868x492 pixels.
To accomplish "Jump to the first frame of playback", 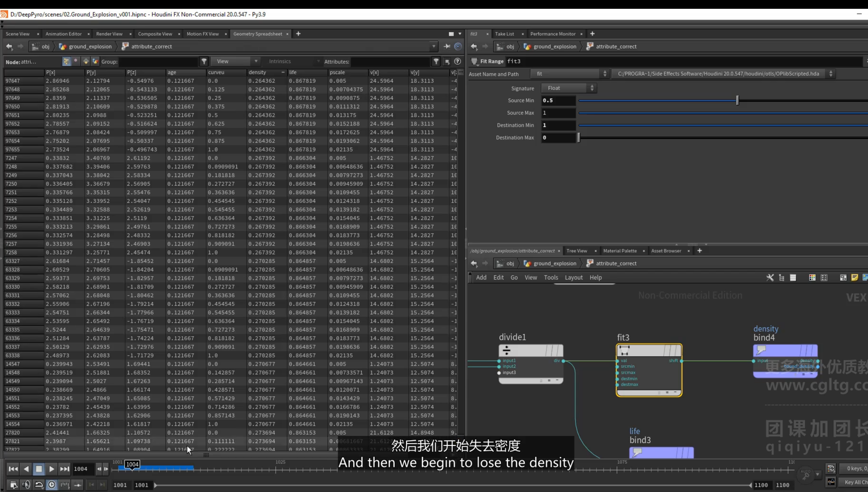I will click(13, 469).
